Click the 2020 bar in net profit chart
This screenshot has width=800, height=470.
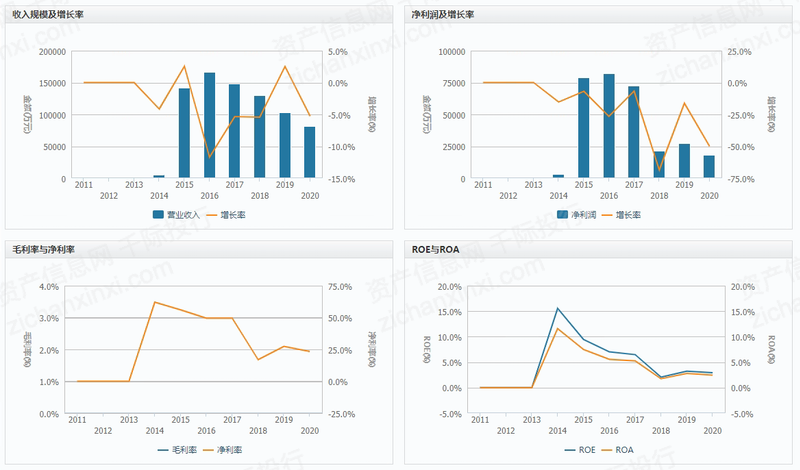(x=709, y=167)
